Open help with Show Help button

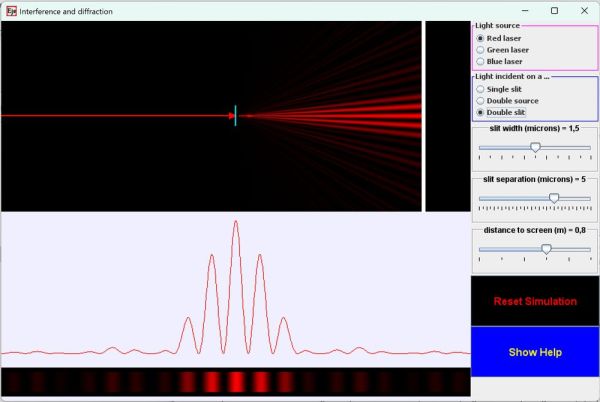point(535,353)
